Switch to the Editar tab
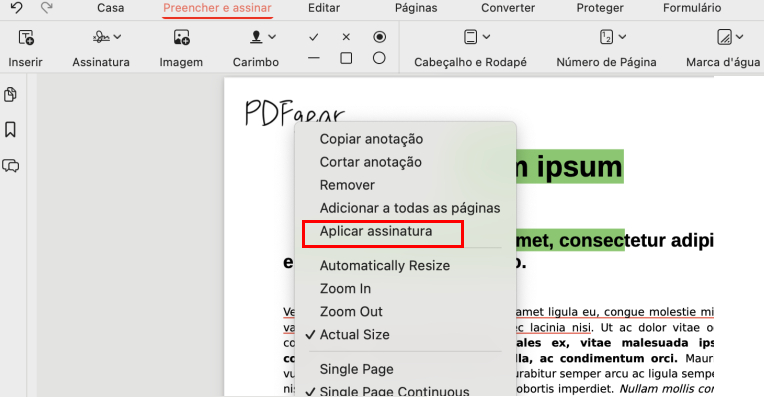 click(x=324, y=8)
